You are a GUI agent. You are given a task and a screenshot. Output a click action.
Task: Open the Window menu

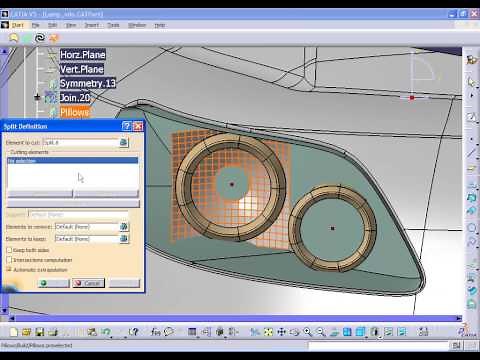[137, 25]
